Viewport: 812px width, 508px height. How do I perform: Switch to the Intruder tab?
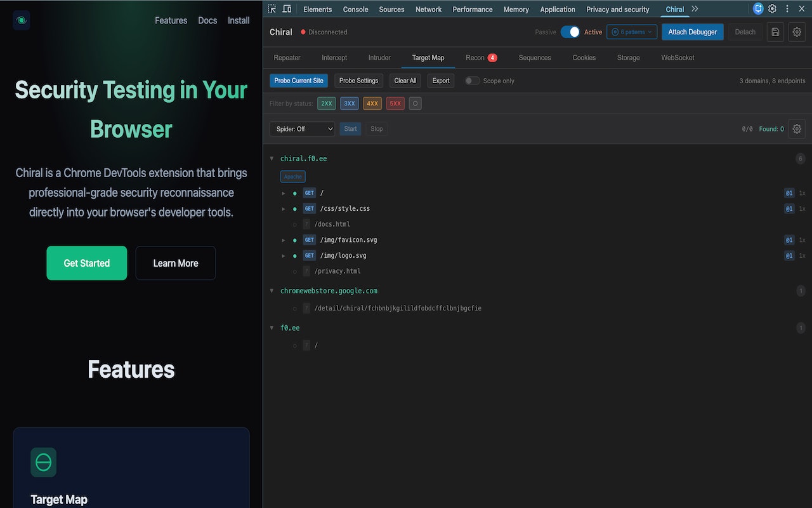pos(379,58)
